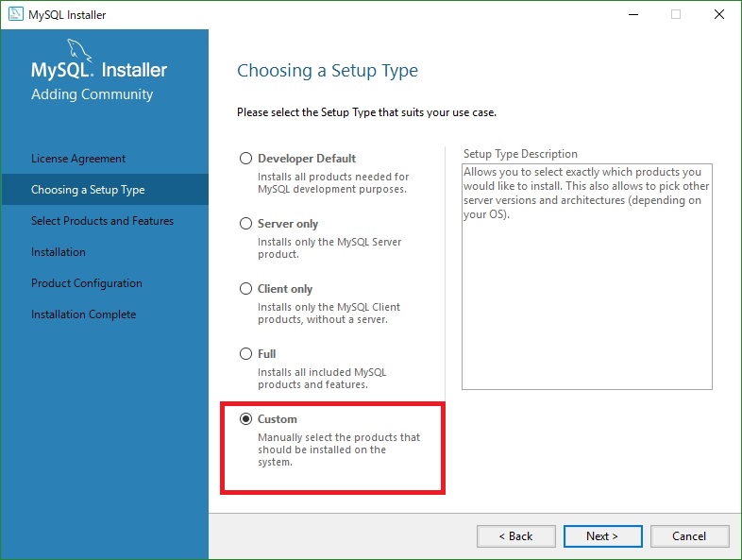The height and width of the screenshot is (560, 742).
Task: Select the Server only setup type
Action: [x=245, y=224]
